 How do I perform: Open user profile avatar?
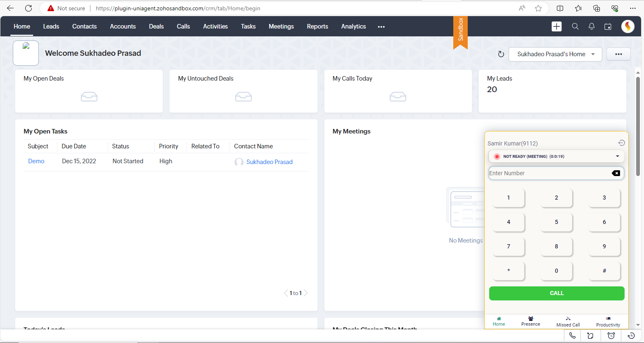pyautogui.click(x=628, y=26)
